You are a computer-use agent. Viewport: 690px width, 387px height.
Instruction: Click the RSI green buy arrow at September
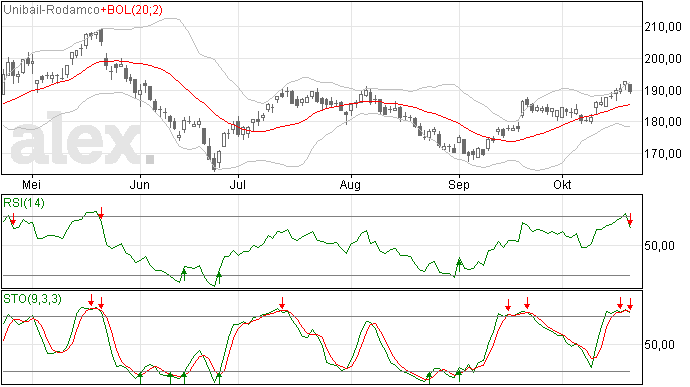pyautogui.click(x=459, y=264)
